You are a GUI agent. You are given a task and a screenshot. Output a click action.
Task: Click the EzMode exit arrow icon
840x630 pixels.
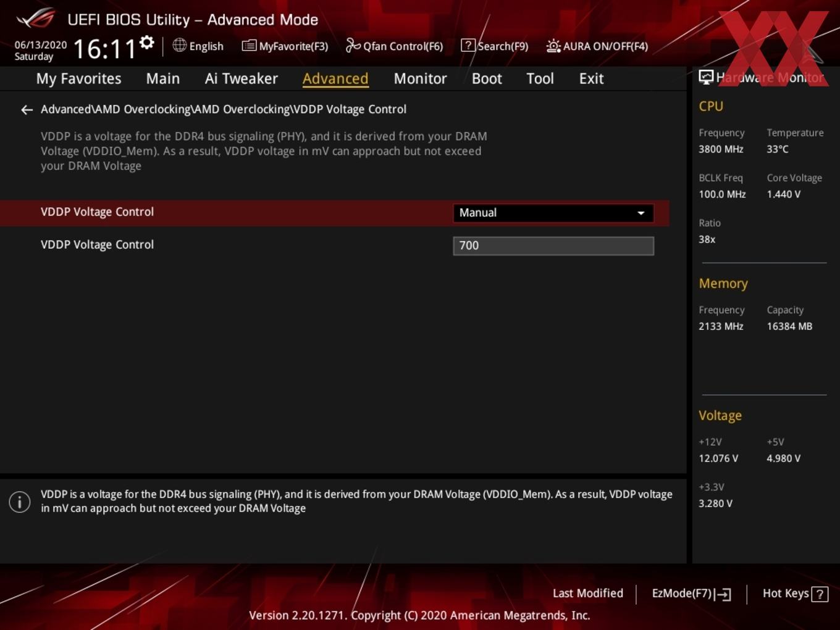point(723,594)
